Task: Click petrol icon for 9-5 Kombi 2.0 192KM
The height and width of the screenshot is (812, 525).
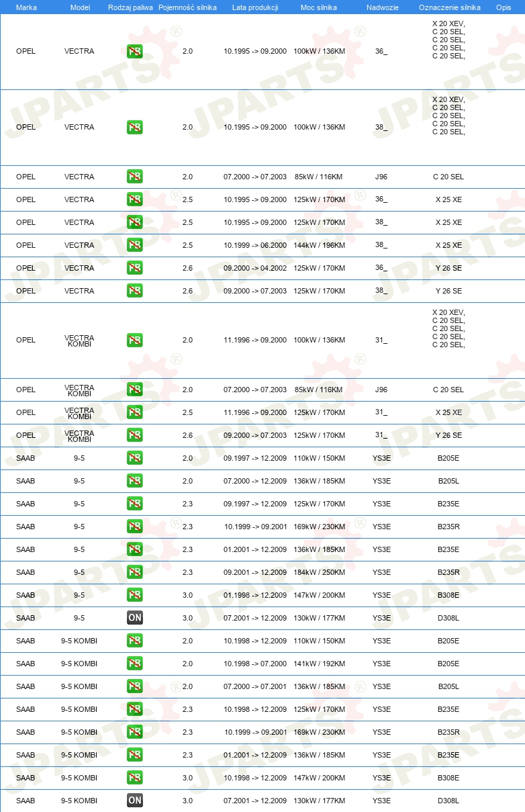Action: click(x=135, y=664)
